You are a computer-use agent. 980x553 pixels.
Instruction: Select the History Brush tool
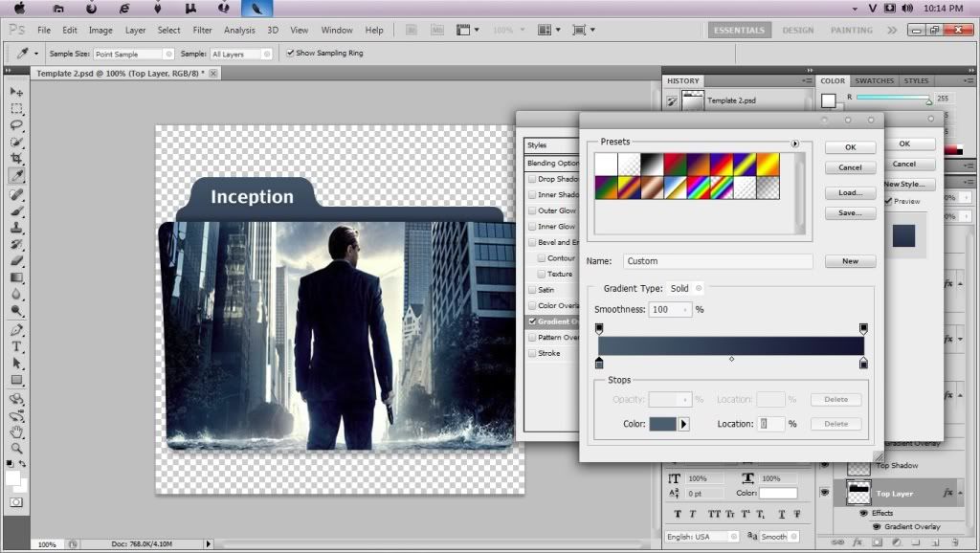(16, 244)
